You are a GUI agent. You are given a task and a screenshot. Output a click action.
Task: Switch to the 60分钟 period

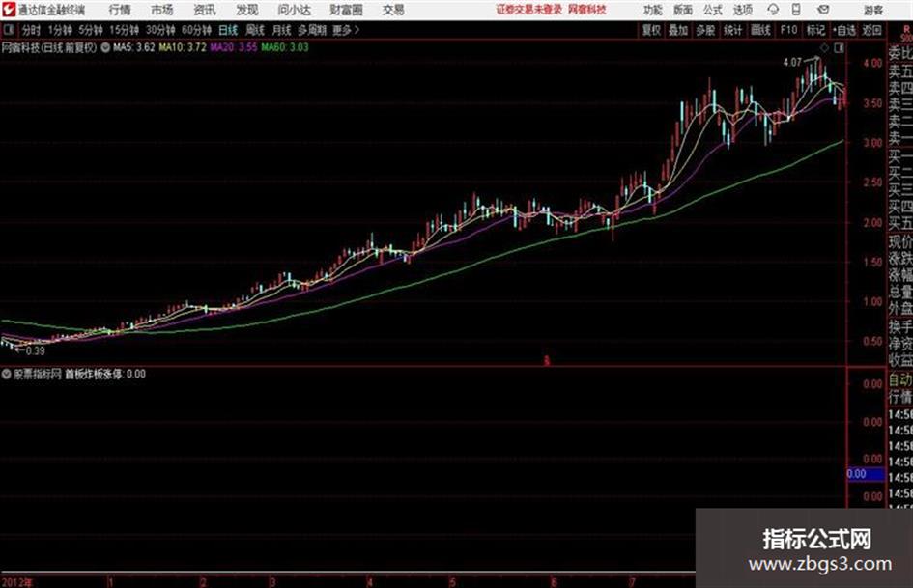[x=196, y=30]
